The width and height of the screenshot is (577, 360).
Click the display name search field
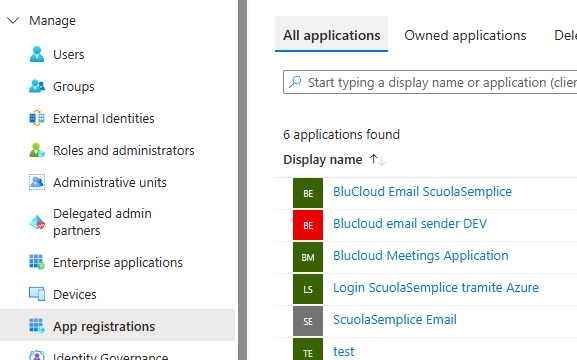pyautogui.click(x=430, y=82)
